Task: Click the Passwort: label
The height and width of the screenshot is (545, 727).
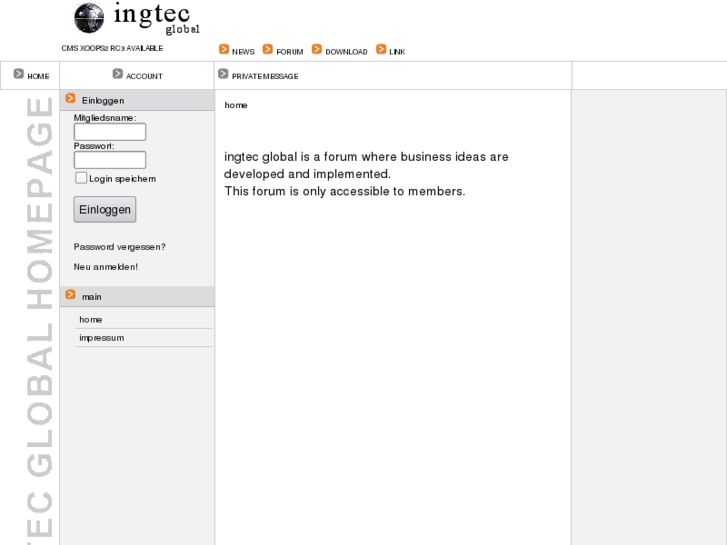Action: (x=94, y=146)
